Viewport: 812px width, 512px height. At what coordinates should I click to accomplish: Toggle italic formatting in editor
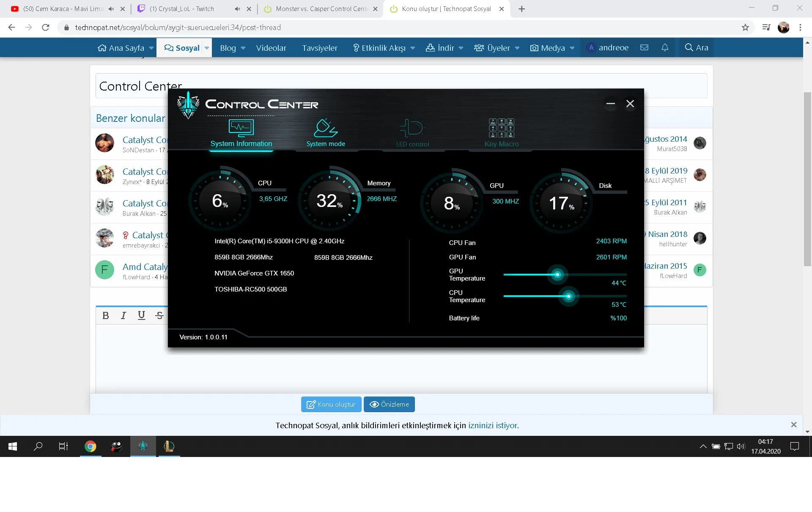pos(123,316)
